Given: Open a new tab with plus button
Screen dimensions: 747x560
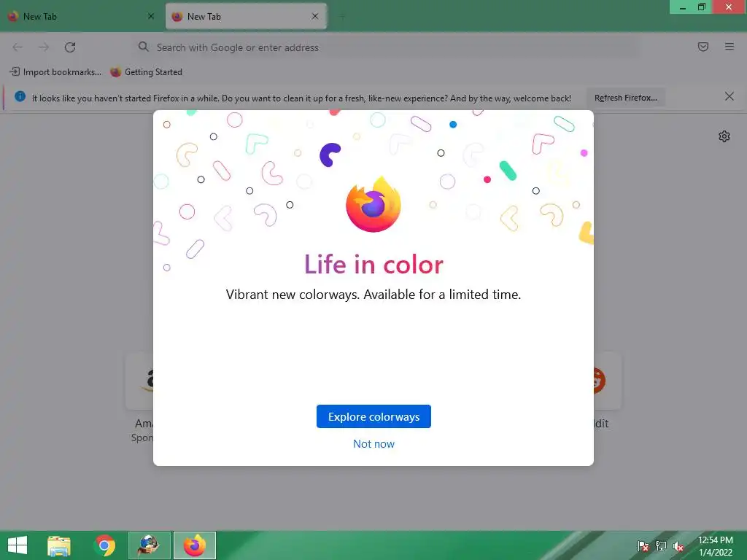Looking at the screenshot, I should 341,17.
